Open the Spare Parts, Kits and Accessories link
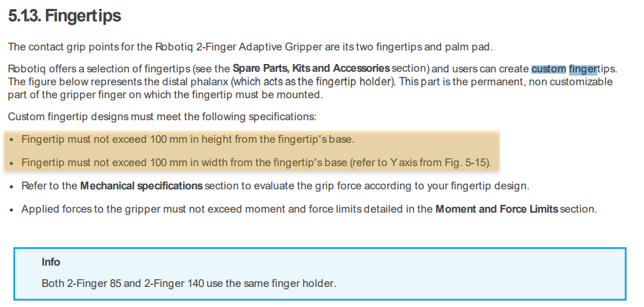This screenshot has height=307, width=644. [x=311, y=68]
